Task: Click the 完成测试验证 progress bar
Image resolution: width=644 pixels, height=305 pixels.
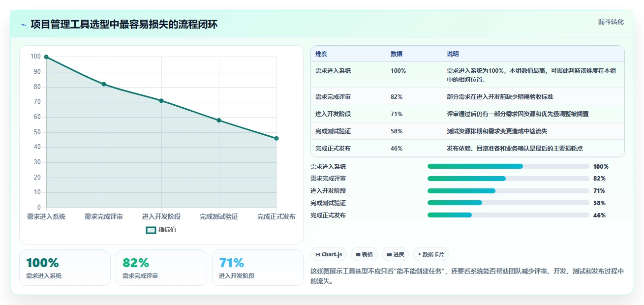Action: [508, 203]
